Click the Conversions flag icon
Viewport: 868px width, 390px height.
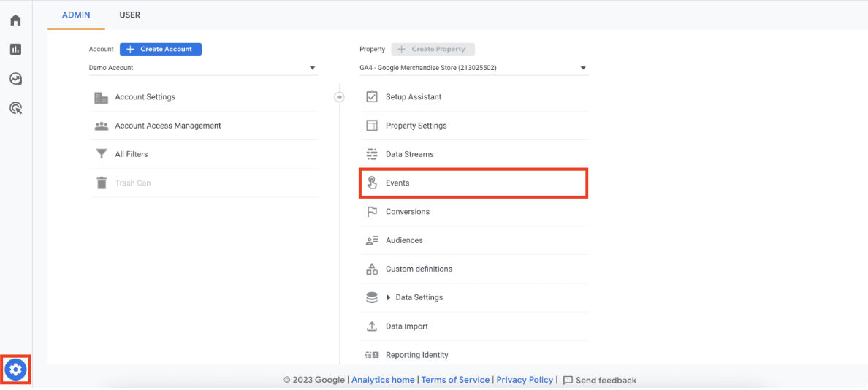(x=372, y=211)
